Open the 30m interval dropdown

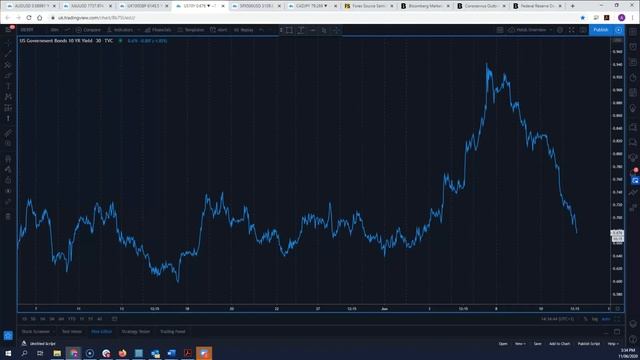54,30
